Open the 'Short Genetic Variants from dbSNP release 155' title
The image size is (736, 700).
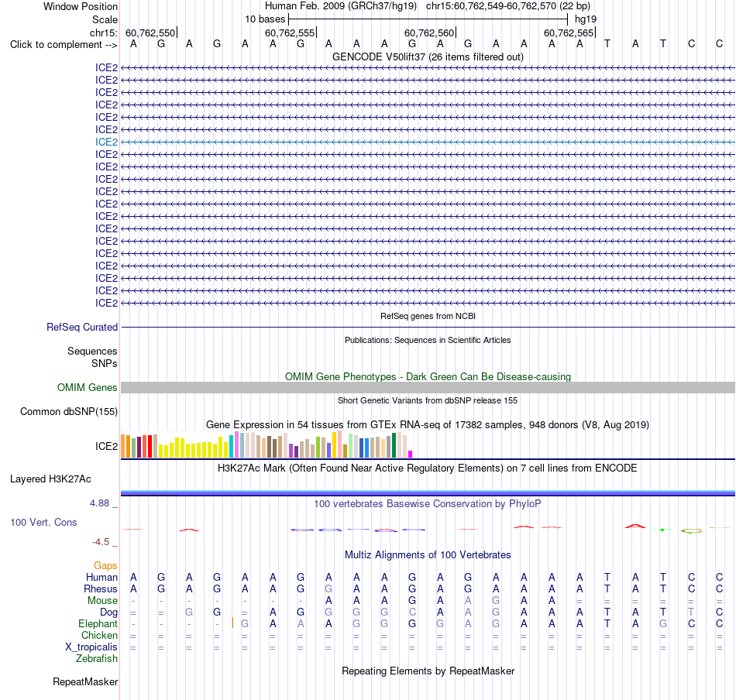(x=428, y=400)
